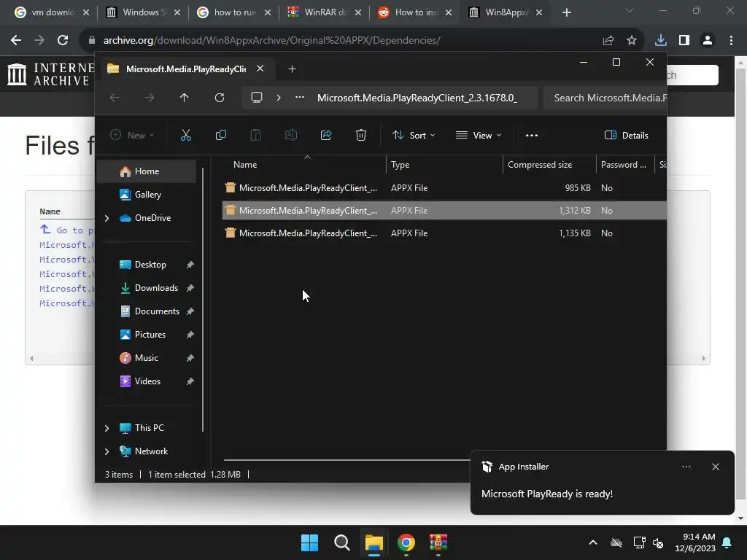Reload the archive.org page in Chrome
Image resolution: width=747 pixels, height=560 pixels.
(x=63, y=41)
